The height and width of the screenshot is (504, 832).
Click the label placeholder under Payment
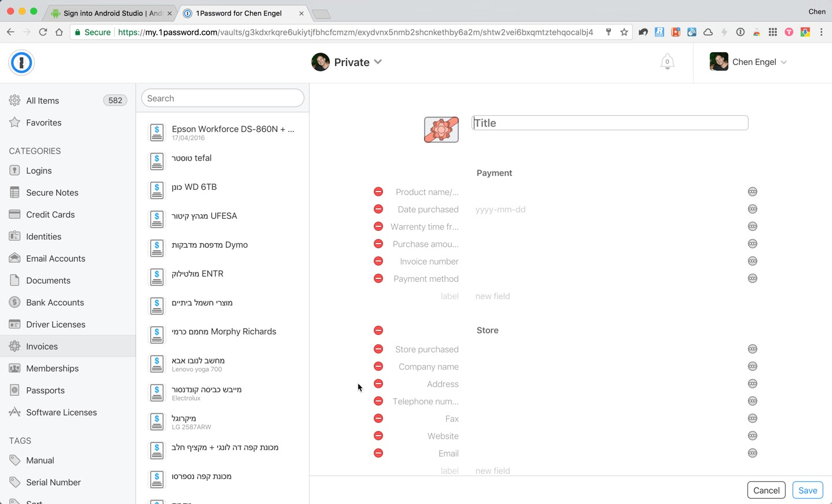coord(450,296)
